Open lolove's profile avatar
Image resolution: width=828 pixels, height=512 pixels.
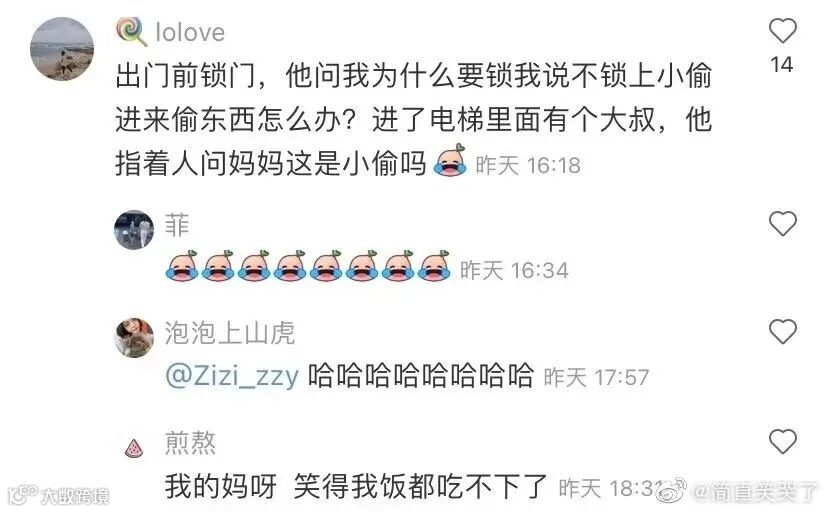pyautogui.click(x=62, y=49)
